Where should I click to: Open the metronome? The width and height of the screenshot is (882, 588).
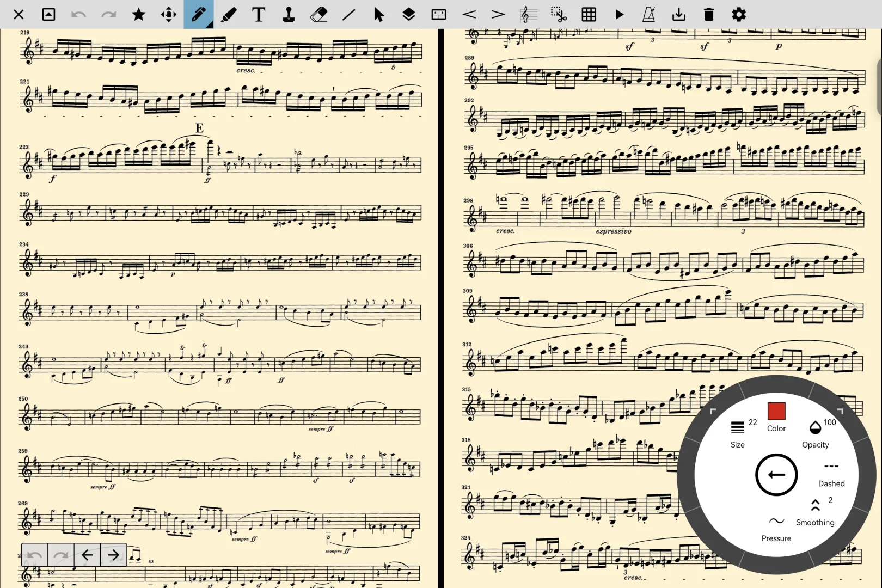pos(649,15)
